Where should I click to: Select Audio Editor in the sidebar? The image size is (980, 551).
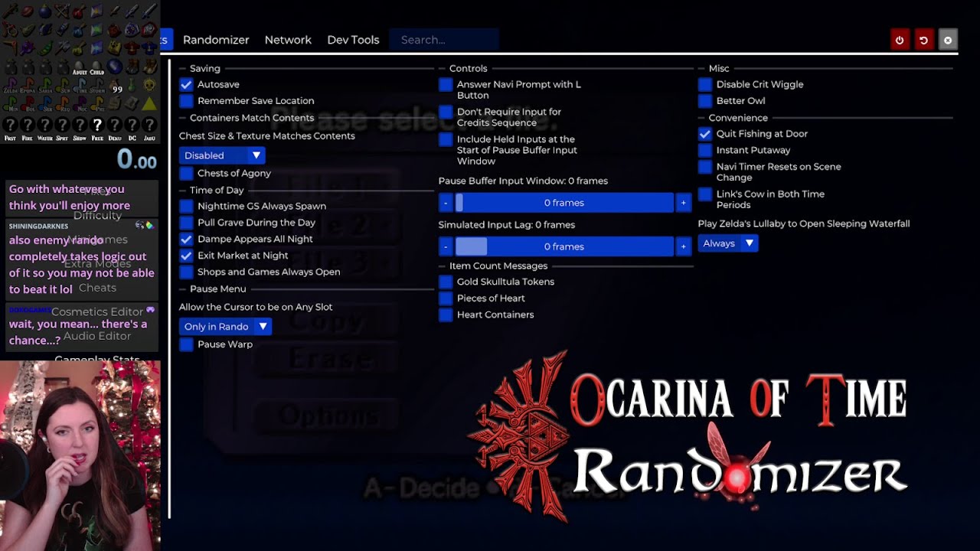click(x=97, y=335)
